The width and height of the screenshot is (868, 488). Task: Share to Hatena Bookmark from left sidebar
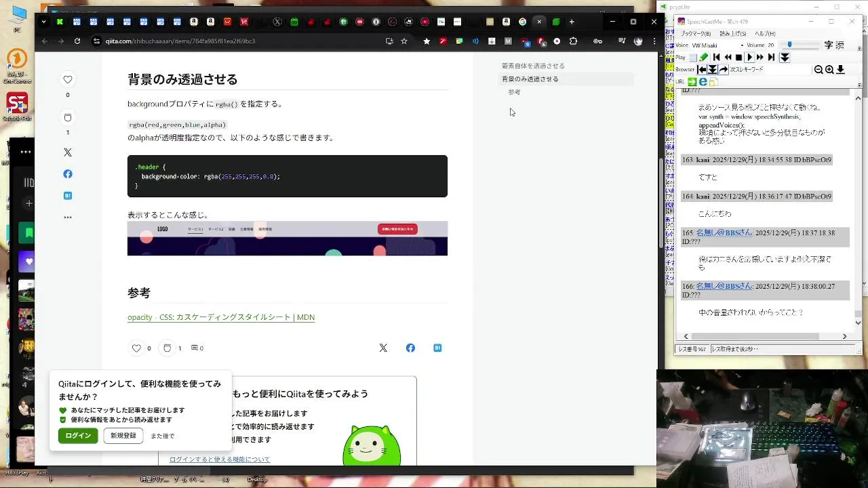(x=68, y=196)
